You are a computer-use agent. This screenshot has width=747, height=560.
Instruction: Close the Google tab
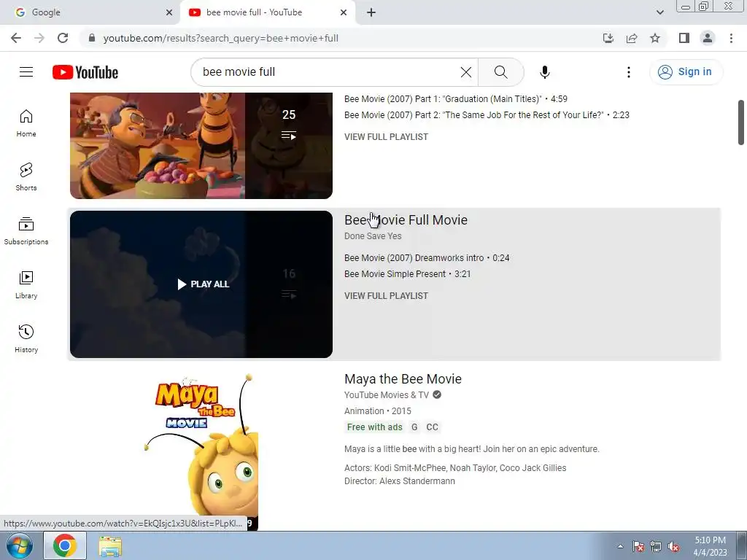coord(169,12)
